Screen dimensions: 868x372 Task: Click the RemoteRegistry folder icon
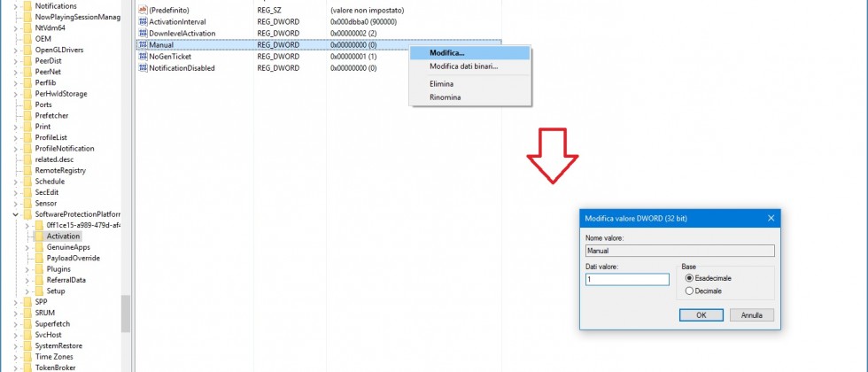(27, 170)
